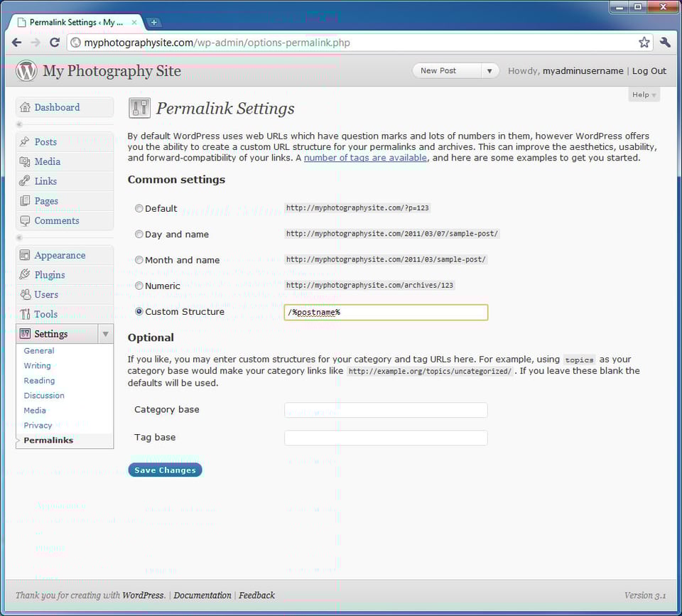The height and width of the screenshot is (616, 682).
Task: Click the Users sidebar icon
Action: pyautogui.click(x=25, y=294)
